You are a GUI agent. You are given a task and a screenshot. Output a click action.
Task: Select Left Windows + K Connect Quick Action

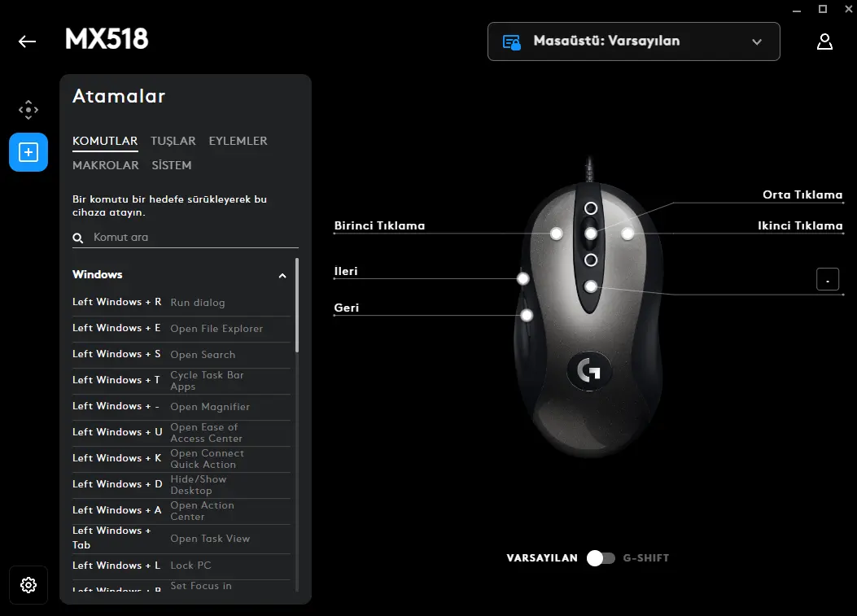point(181,459)
